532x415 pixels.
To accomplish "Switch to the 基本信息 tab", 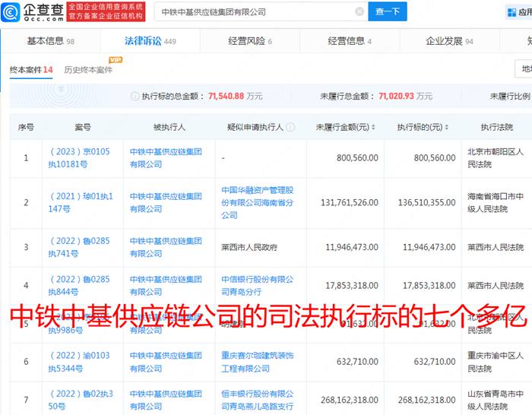I will tap(51, 41).
